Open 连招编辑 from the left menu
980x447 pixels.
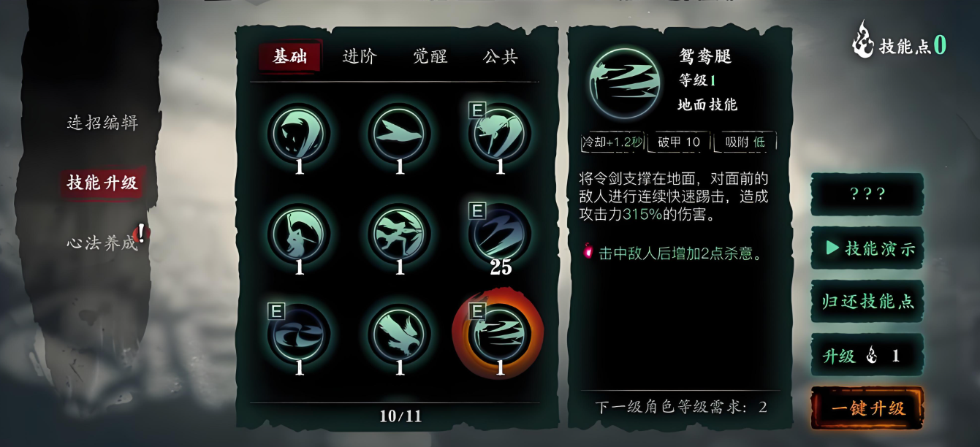point(102,123)
